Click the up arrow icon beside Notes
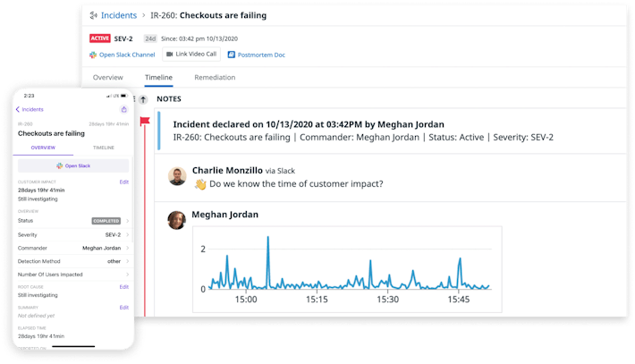The width and height of the screenshot is (635, 364). pyautogui.click(x=142, y=99)
